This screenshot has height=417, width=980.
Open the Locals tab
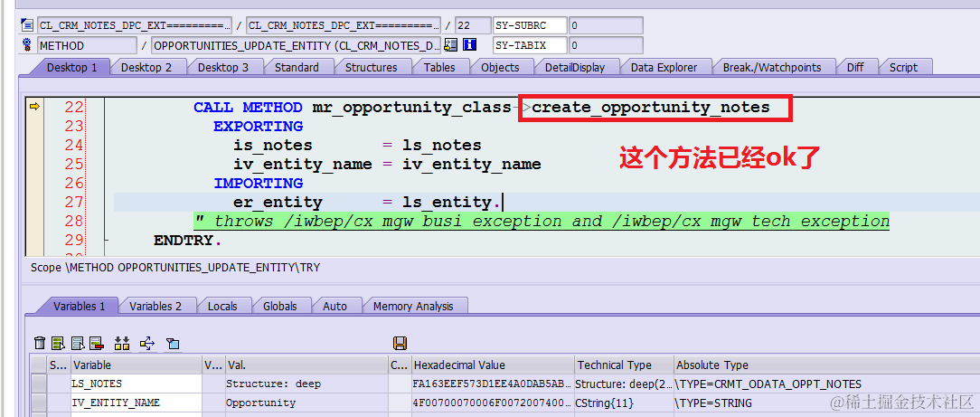click(x=222, y=307)
